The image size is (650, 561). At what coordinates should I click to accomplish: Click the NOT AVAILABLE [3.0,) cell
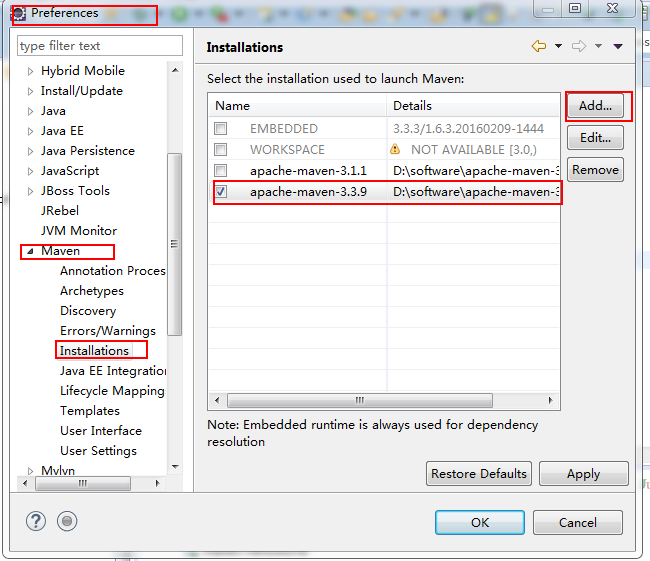pyautogui.click(x=474, y=150)
